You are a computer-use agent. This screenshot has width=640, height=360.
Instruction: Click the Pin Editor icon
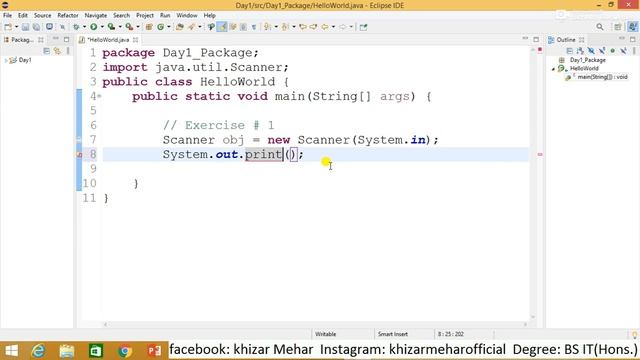click(363, 27)
